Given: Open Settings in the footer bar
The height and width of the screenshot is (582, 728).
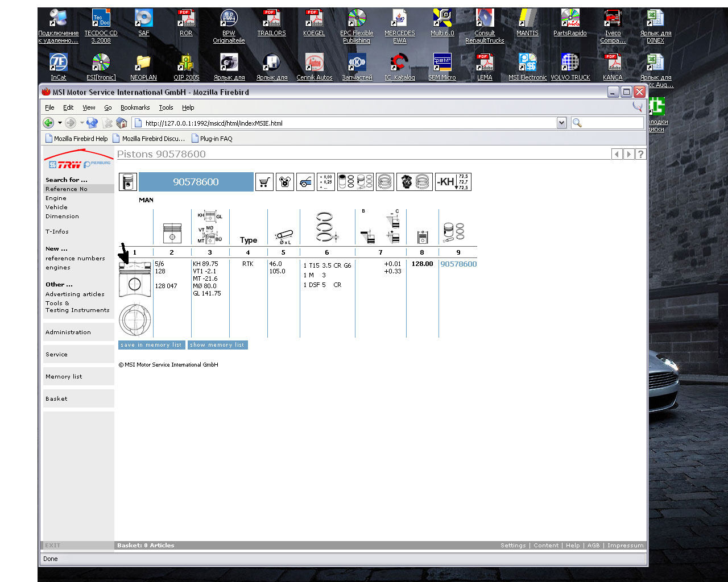Looking at the screenshot, I should (x=513, y=546).
